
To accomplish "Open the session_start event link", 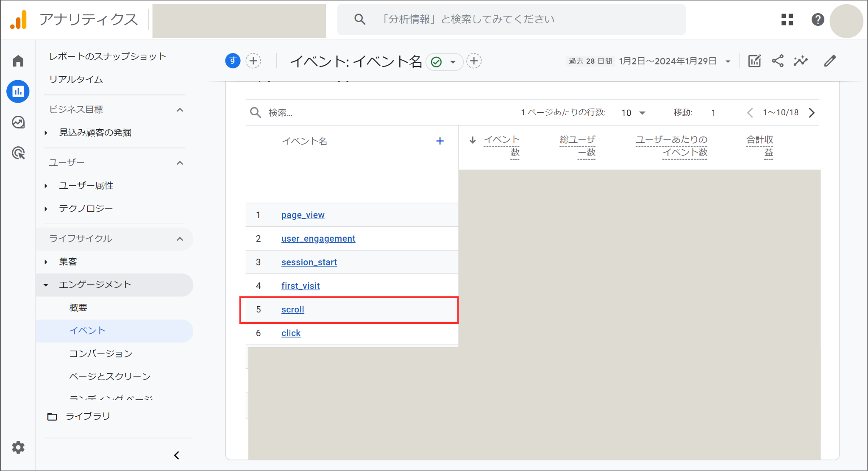I will tap(309, 262).
